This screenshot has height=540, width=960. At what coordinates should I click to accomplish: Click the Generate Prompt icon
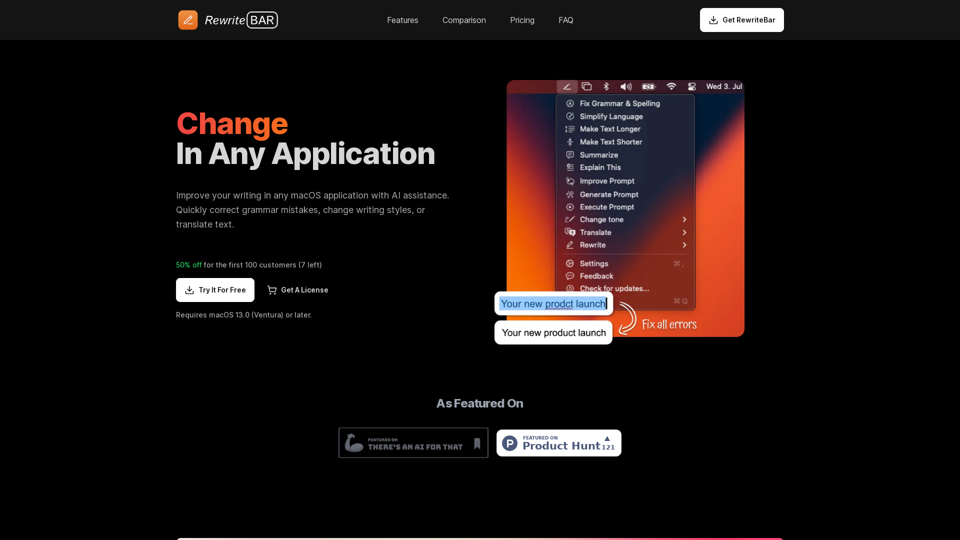[569, 194]
